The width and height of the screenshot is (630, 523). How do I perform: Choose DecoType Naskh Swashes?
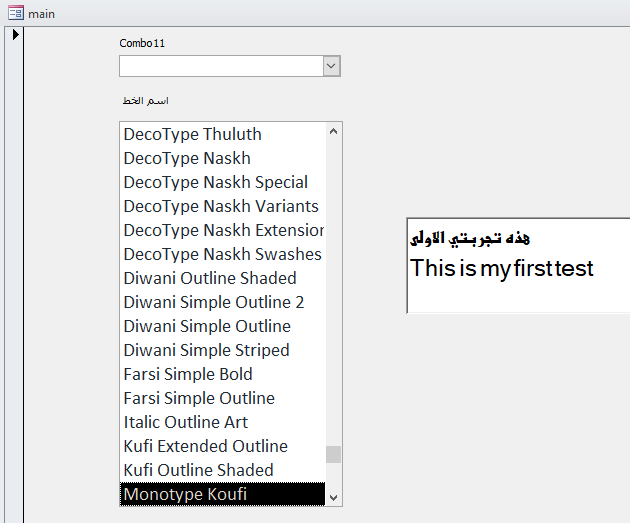[223, 254]
